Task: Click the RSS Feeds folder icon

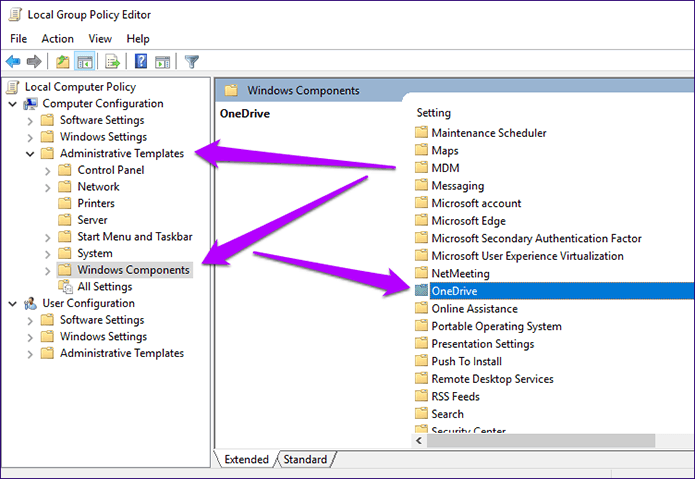Action: [x=421, y=396]
